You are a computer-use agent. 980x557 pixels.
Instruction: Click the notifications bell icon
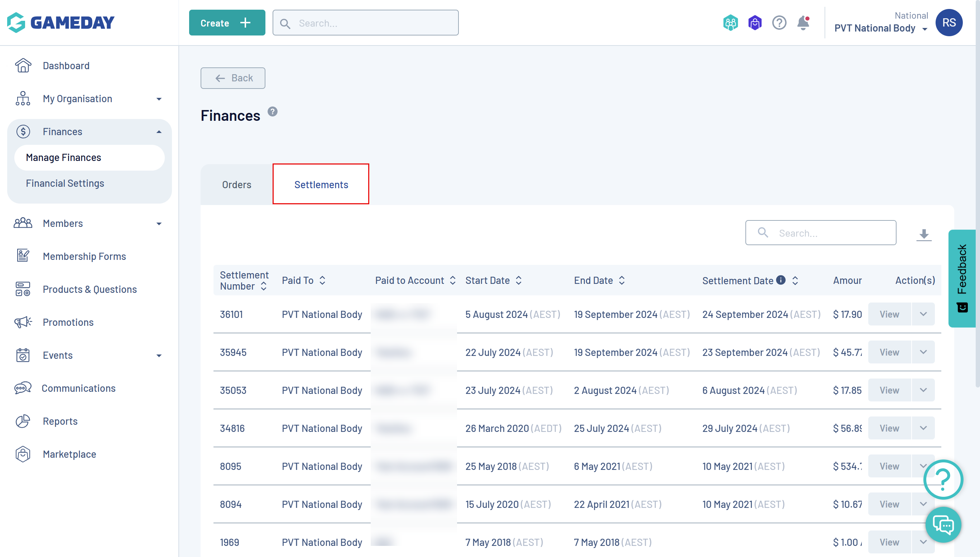(x=803, y=23)
